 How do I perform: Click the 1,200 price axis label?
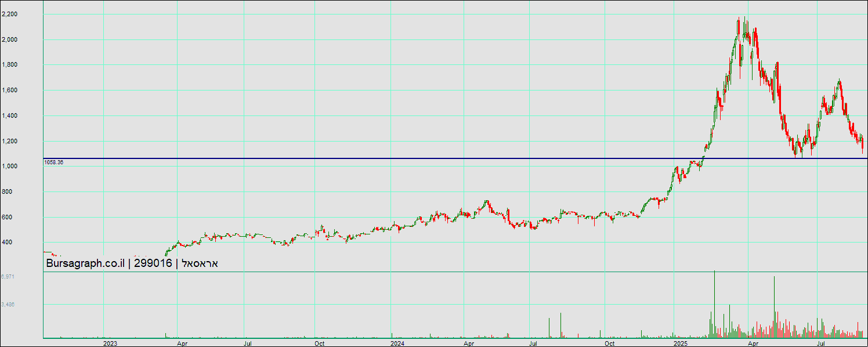tap(9, 142)
